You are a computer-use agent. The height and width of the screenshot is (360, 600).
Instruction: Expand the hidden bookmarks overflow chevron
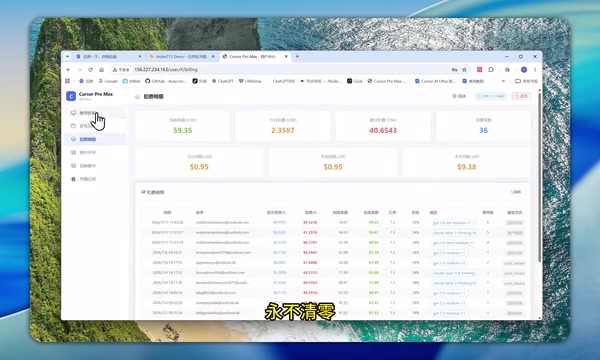503,81
